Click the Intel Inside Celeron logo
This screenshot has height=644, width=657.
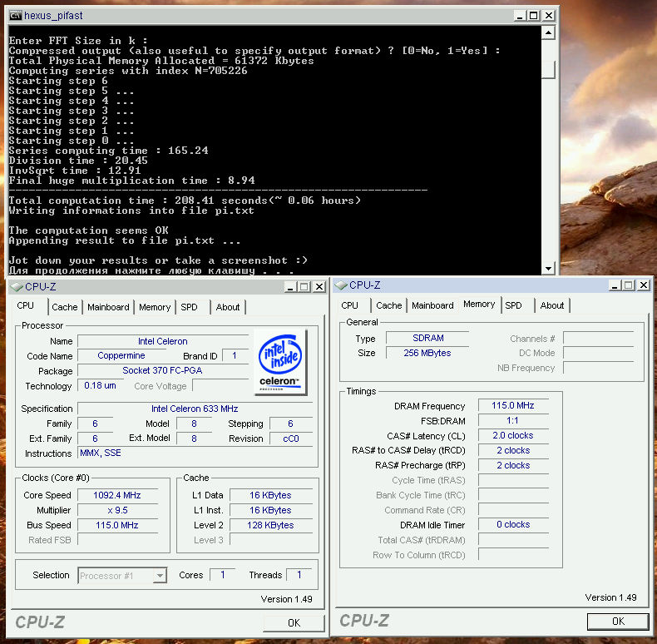coord(280,362)
